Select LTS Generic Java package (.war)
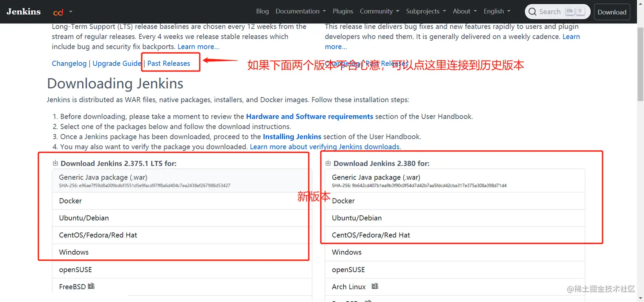This screenshot has height=302, width=644. coord(182,180)
